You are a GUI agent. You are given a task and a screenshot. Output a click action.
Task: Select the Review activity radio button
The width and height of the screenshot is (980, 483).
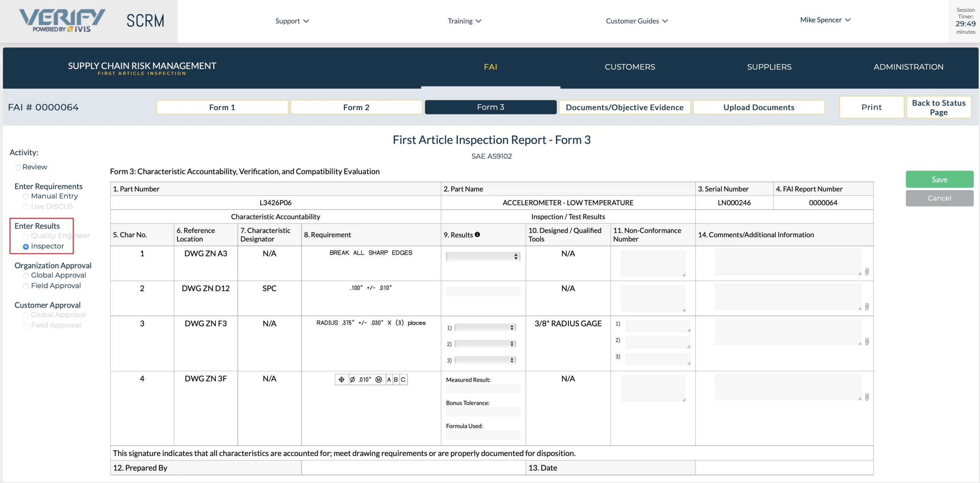tap(18, 167)
